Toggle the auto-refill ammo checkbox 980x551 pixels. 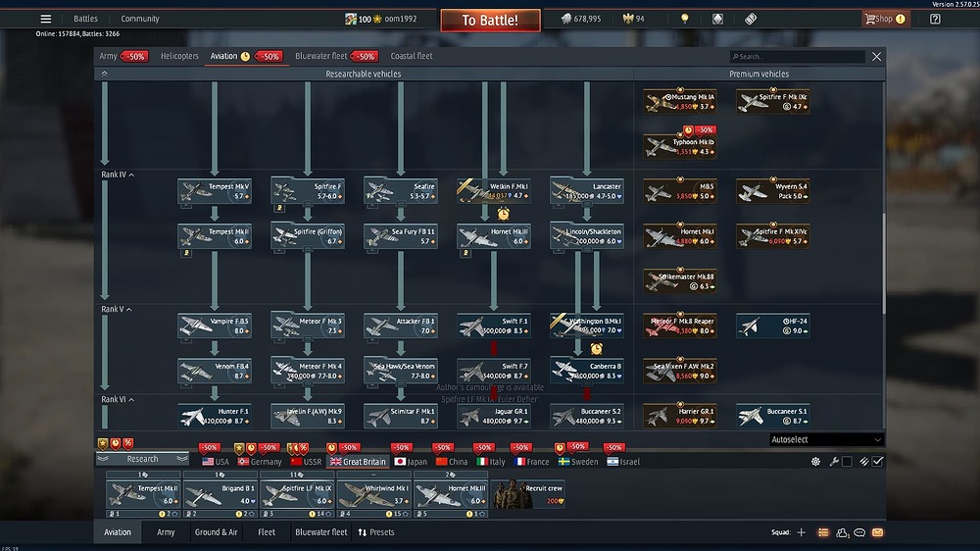pyautogui.click(x=877, y=462)
